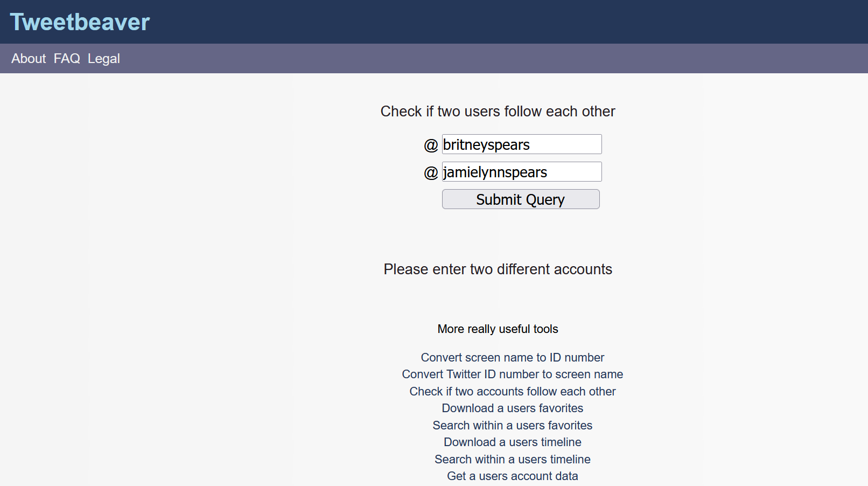Image resolution: width=868 pixels, height=486 pixels.
Task: Click the 'More really useful tools' heading
Action: point(498,329)
